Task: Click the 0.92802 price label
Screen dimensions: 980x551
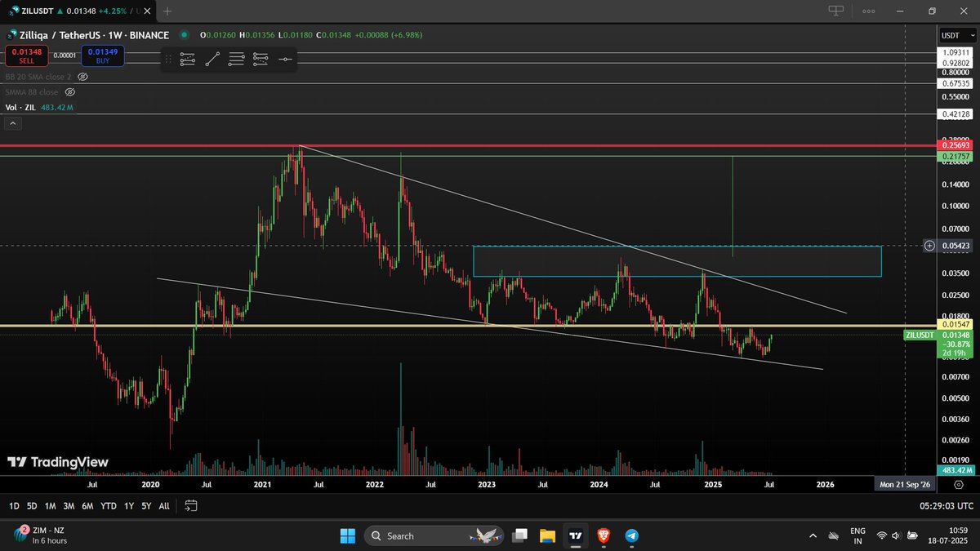Action: pos(956,62)
